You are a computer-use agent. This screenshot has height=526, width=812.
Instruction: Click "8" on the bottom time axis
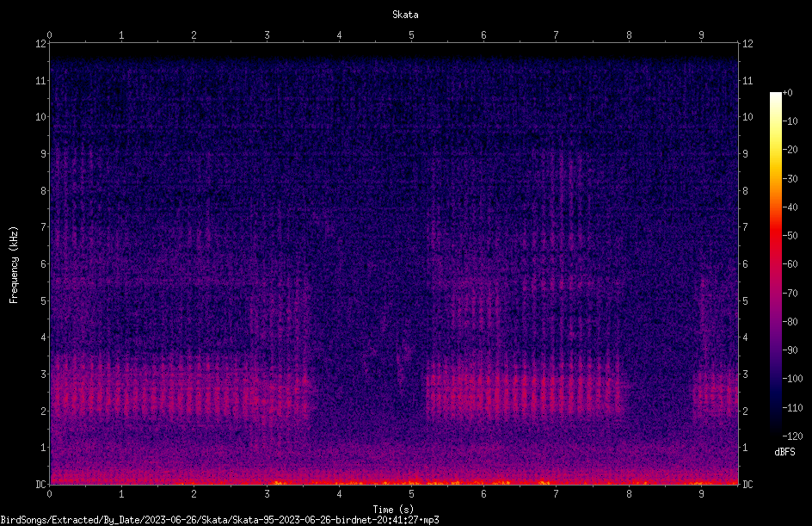[x=629, y=494]
